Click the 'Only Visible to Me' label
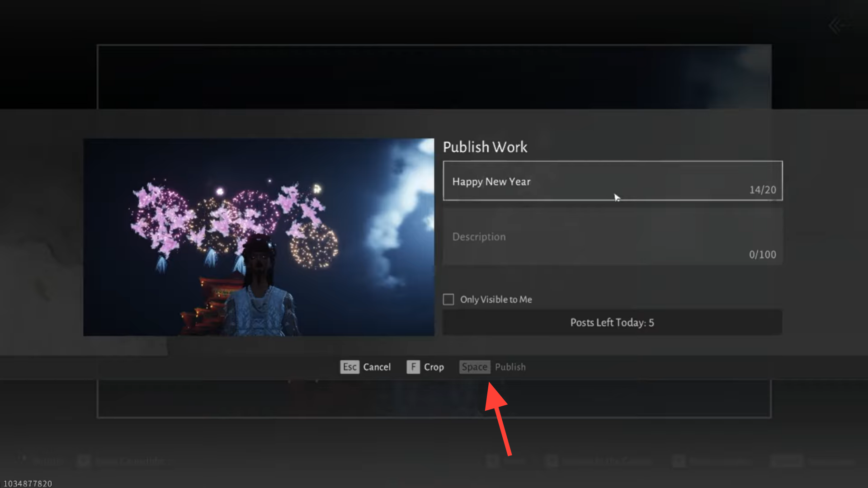This screenshot has width=868, height=488. [496, 300]
